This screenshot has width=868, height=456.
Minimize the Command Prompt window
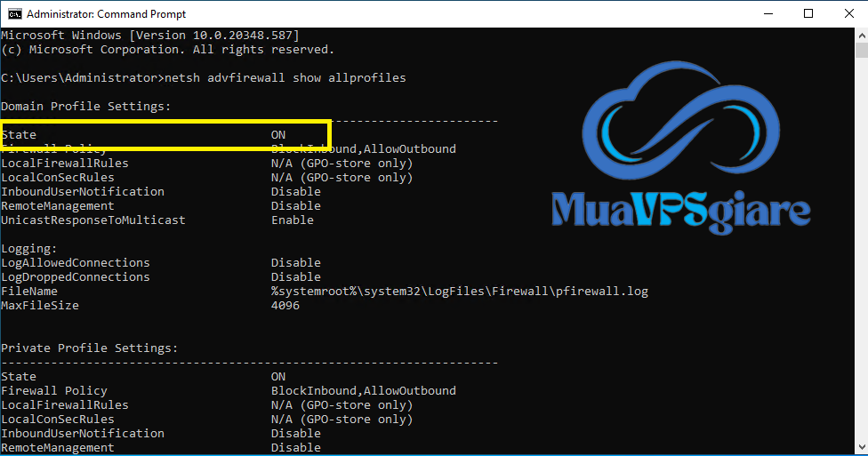(768, 13)
